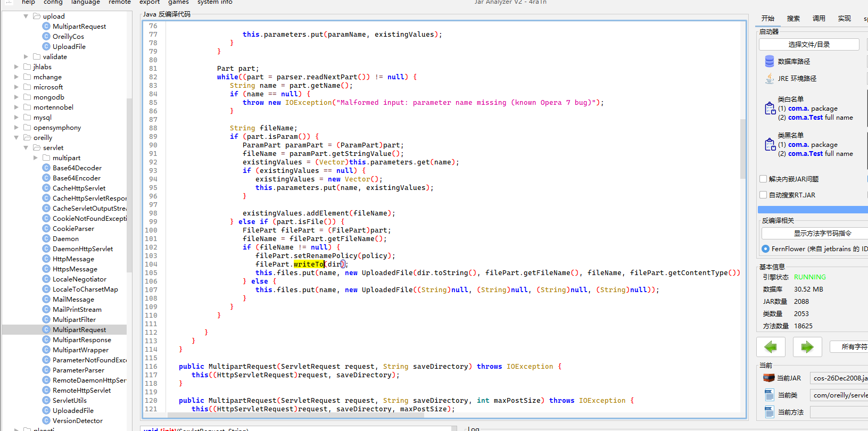868x431 pixels.
Task: Select the RemoteHttpServlet class
Action: pyautogui.click(x=81, y=390)
